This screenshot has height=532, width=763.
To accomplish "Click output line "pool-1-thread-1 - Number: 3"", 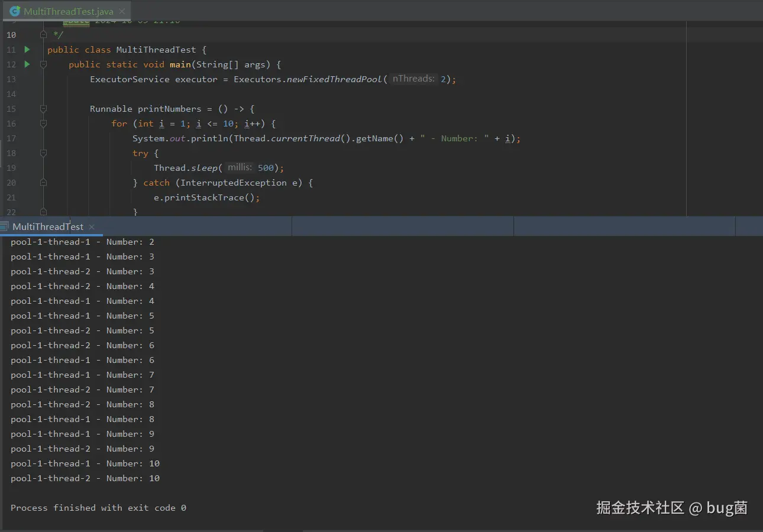I will point(82,257).
